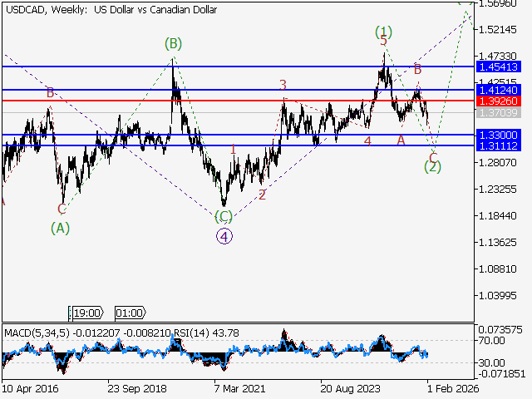Select the gray 1.37039 current price label
Image resolution: width=532 pixels, height=399 pixels.
coord(499,112)
